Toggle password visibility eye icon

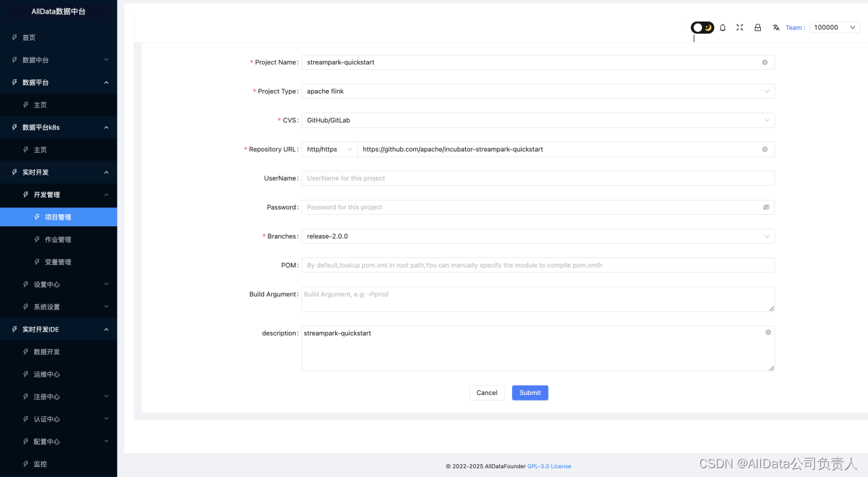click(766, 207)
